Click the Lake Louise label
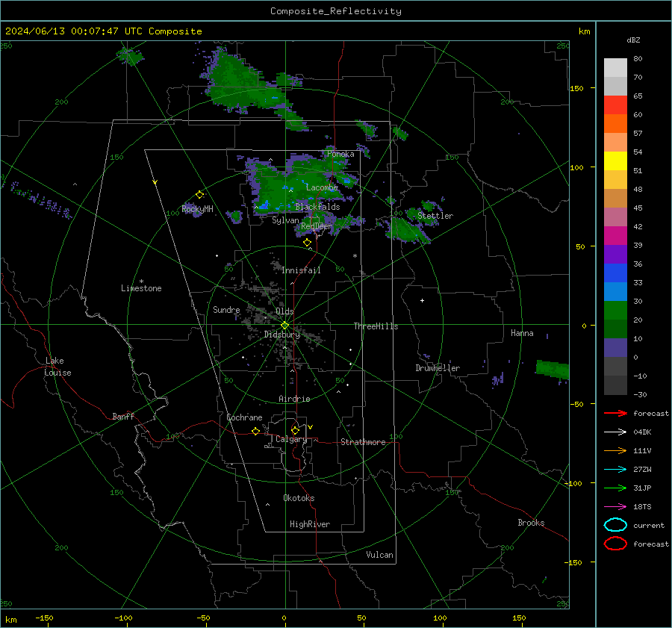Screen dimensions: 672x628 pos(57,367)
